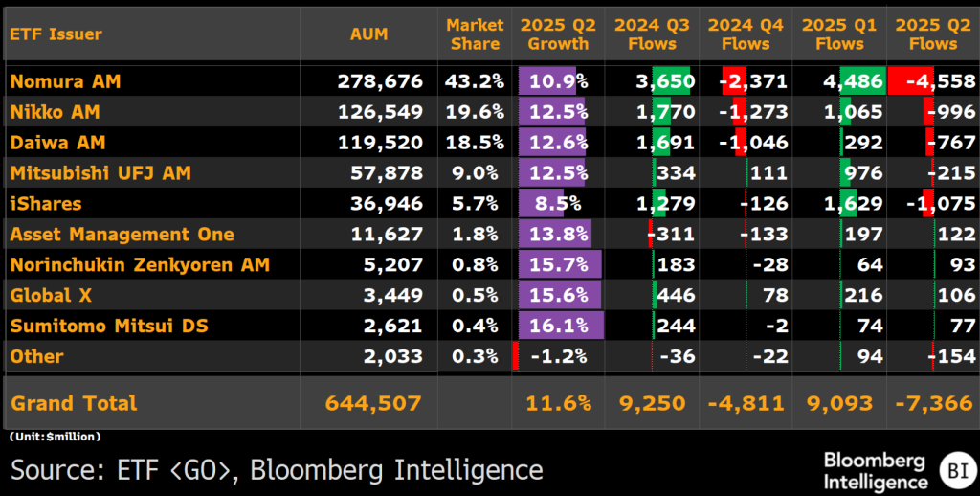Click Nikko's 2025 Q2 flow -996
This screenshot has height=496, width=980.
click(953, 112)
